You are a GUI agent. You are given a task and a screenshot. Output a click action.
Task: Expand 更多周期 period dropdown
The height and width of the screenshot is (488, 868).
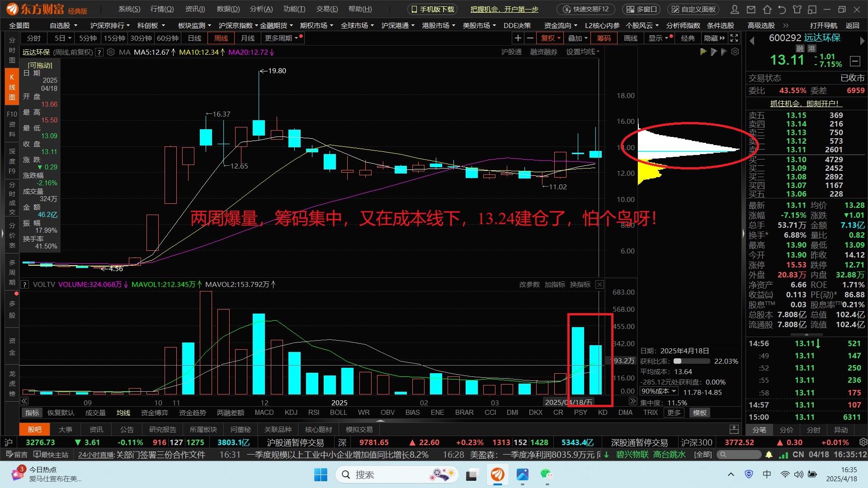(282, 38)
